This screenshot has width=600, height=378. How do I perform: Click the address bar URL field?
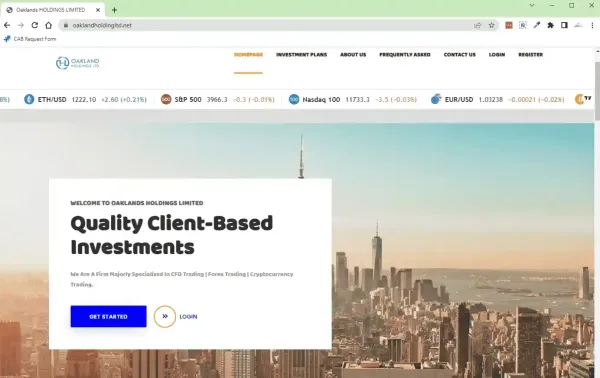click(x=268, y=25)
